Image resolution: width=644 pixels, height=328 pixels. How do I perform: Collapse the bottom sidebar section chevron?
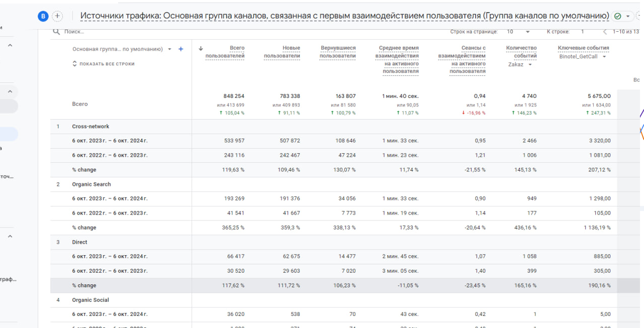pyautogui.click(x=10, y=236)
